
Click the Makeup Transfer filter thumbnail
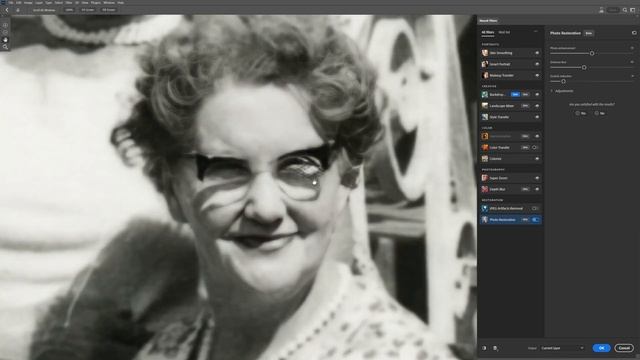(485, 76)
